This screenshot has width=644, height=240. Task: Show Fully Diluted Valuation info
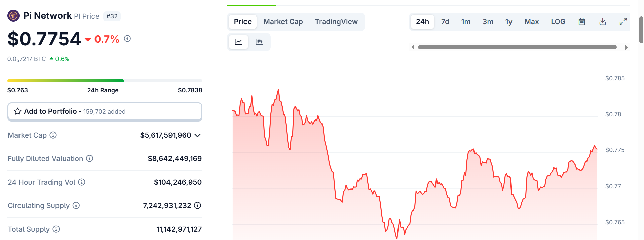click(x=89, y=158)
